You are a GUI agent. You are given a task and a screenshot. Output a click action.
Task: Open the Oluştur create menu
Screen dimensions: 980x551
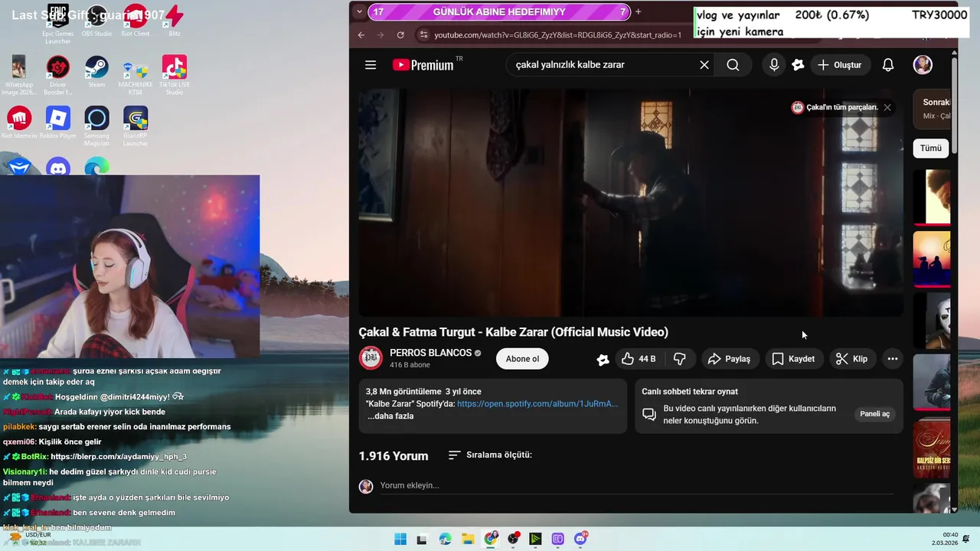(x=839, y=65)
